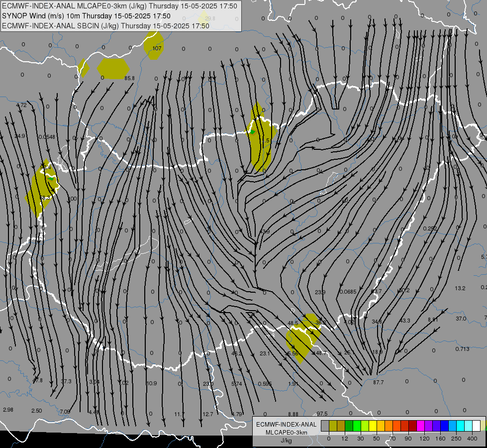Click the SBCIN title line in header box

tap(105, 26)
